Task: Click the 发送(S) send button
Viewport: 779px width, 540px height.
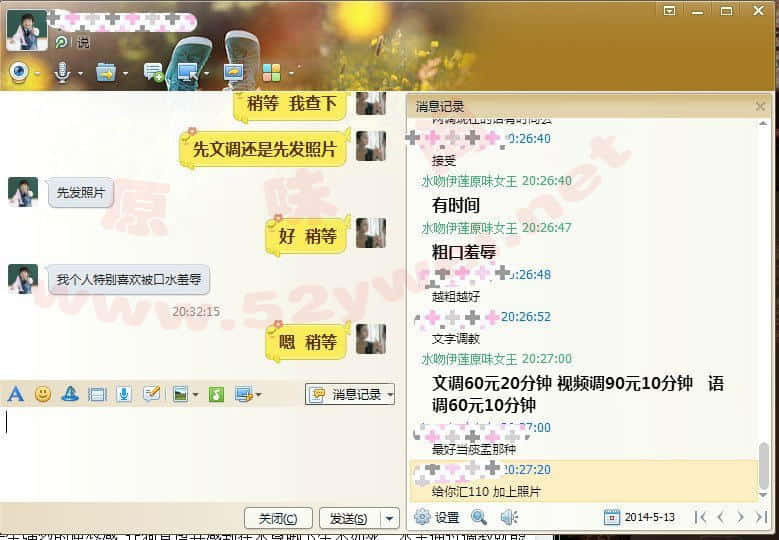Action: 346,518
